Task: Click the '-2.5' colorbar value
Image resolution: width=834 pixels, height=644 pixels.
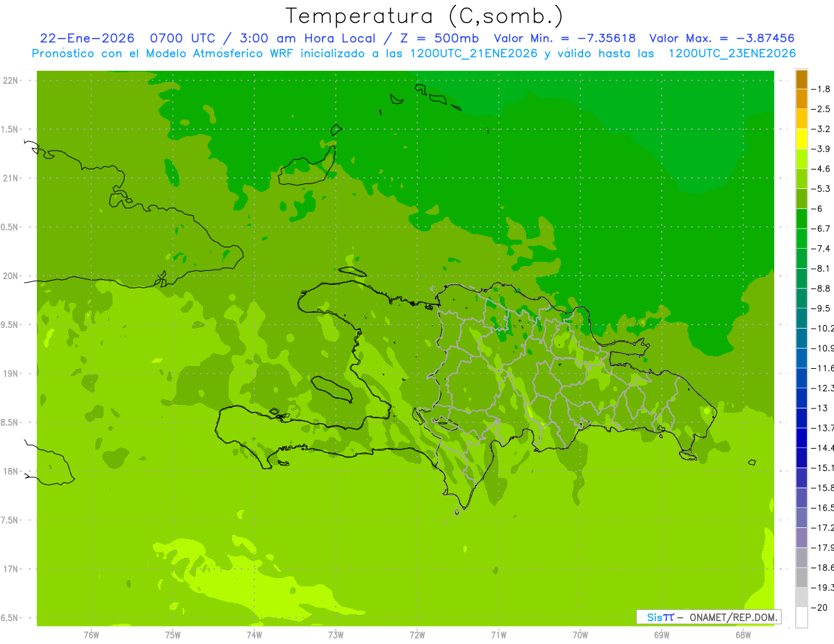Action: [821, 109]
